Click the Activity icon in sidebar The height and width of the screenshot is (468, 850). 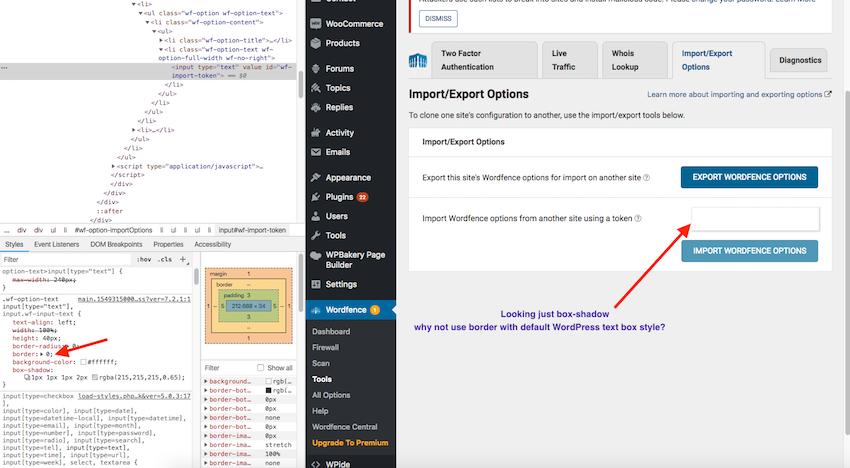point(316,133)
